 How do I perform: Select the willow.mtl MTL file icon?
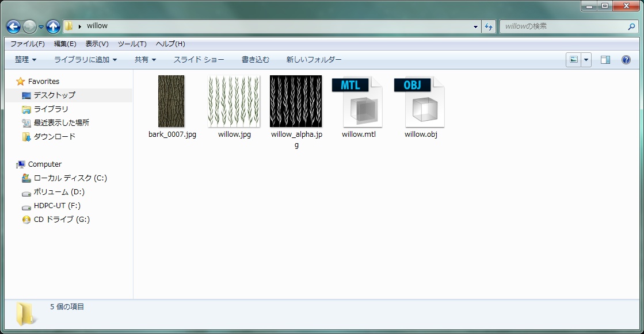[x=357, y=102]
